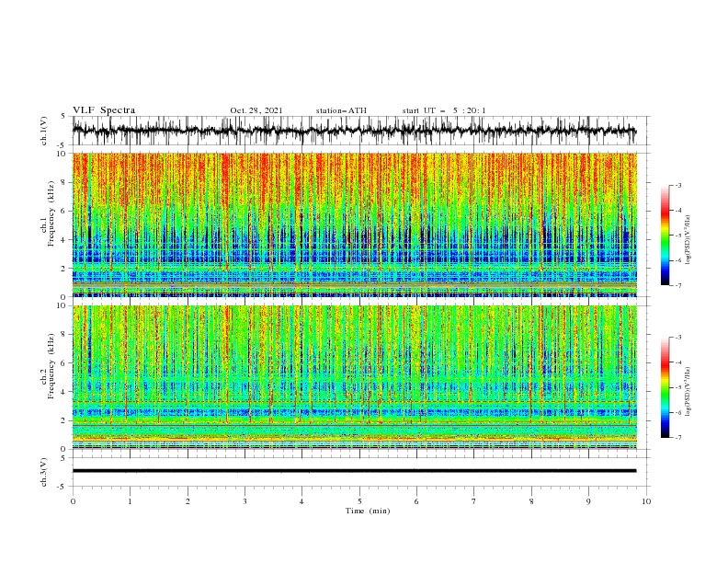Click the ch.1 spectrogram panel
This screenshot has height=563, width=728.
(x=355, y=224)
